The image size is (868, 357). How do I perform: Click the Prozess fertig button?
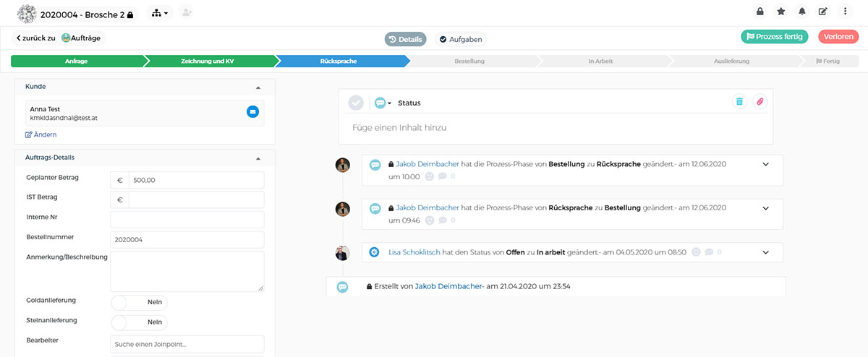[775, 37]
